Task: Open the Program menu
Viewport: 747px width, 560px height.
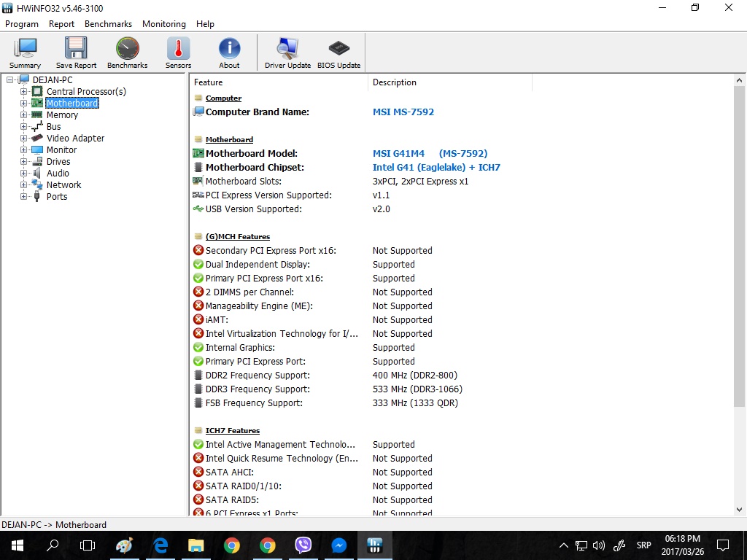Action: tap(22, 24)
